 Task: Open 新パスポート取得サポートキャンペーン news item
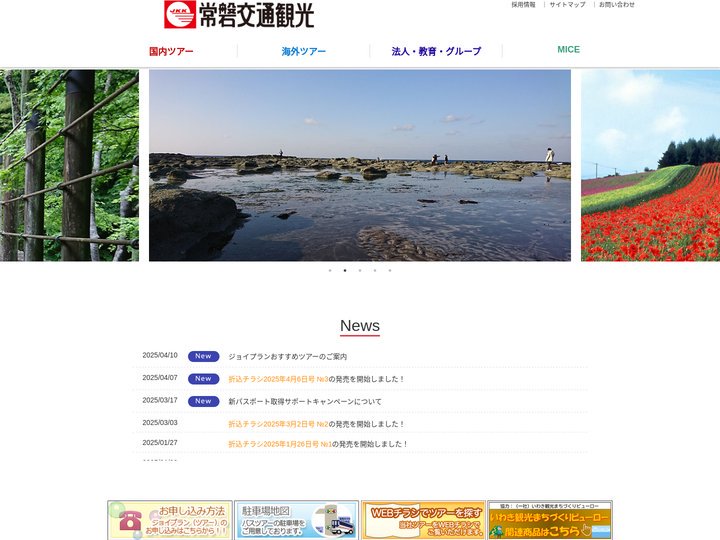[305, 401]
